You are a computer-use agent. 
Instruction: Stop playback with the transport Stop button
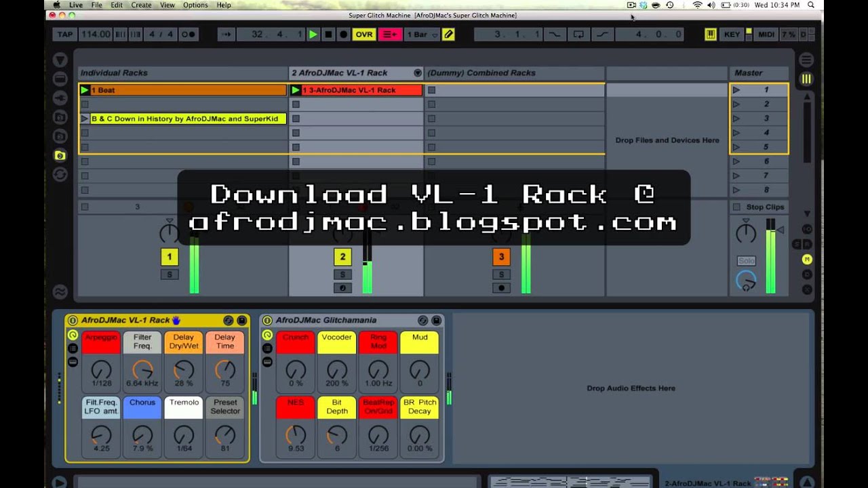(328, 35)
